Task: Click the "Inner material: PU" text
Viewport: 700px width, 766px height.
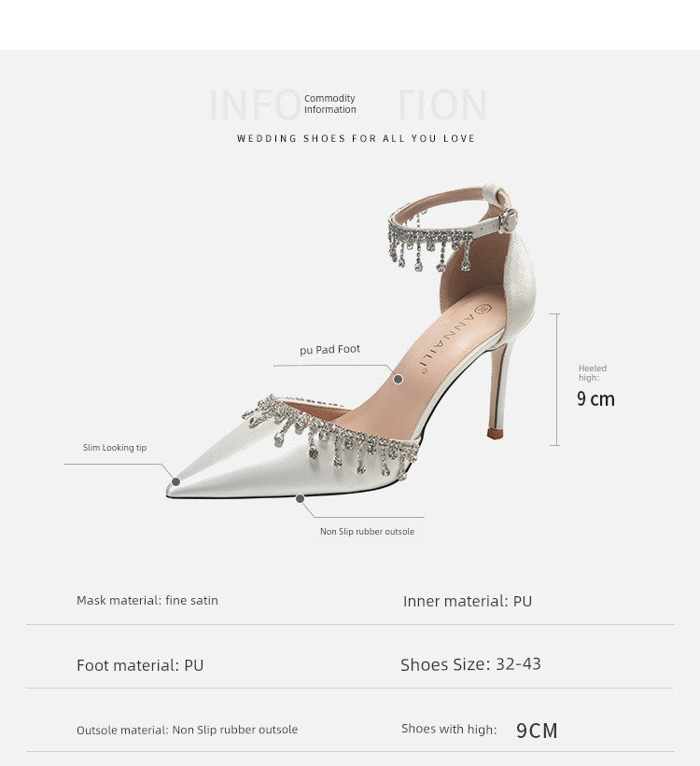Action: (468, 602)
